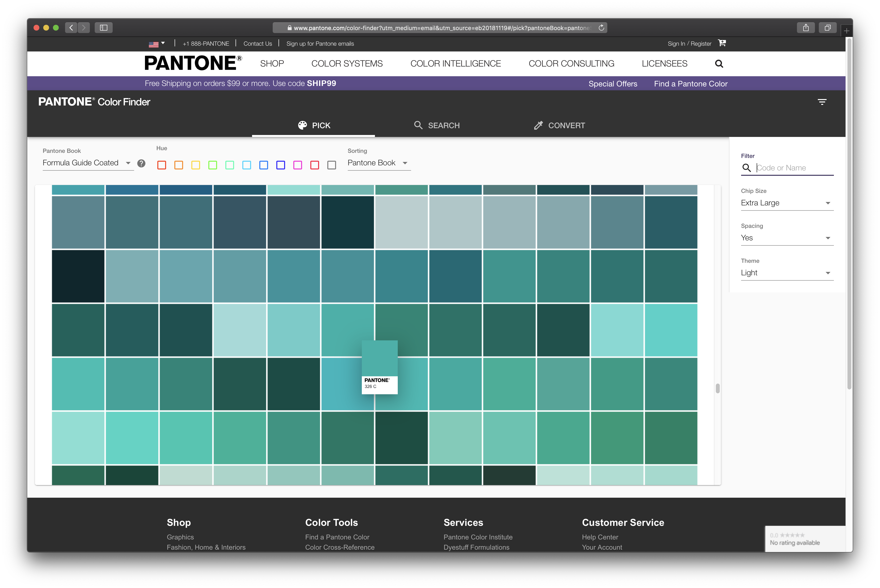This screenshot has width=880, height=588.
Task: Click the Safari address bar
Action: (x=440, y=28)
